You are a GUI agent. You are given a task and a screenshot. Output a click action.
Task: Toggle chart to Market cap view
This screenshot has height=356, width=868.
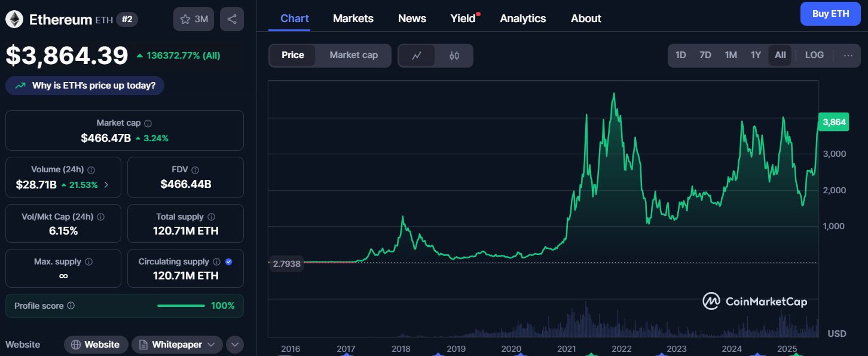353,55
